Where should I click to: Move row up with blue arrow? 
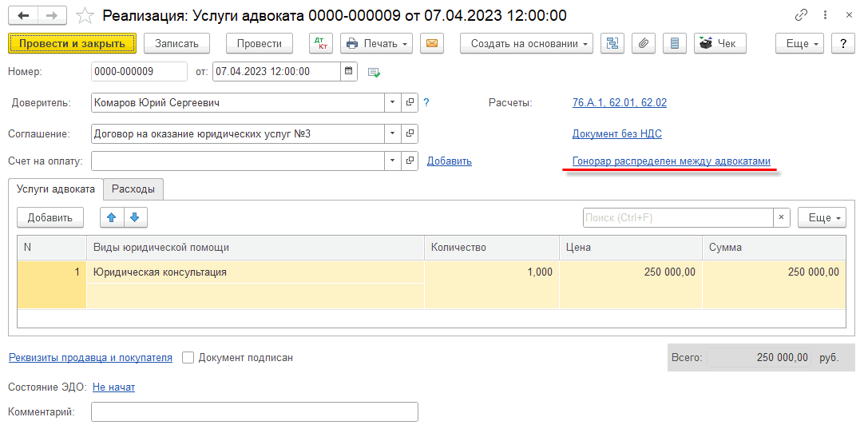(x=112, y=217)
